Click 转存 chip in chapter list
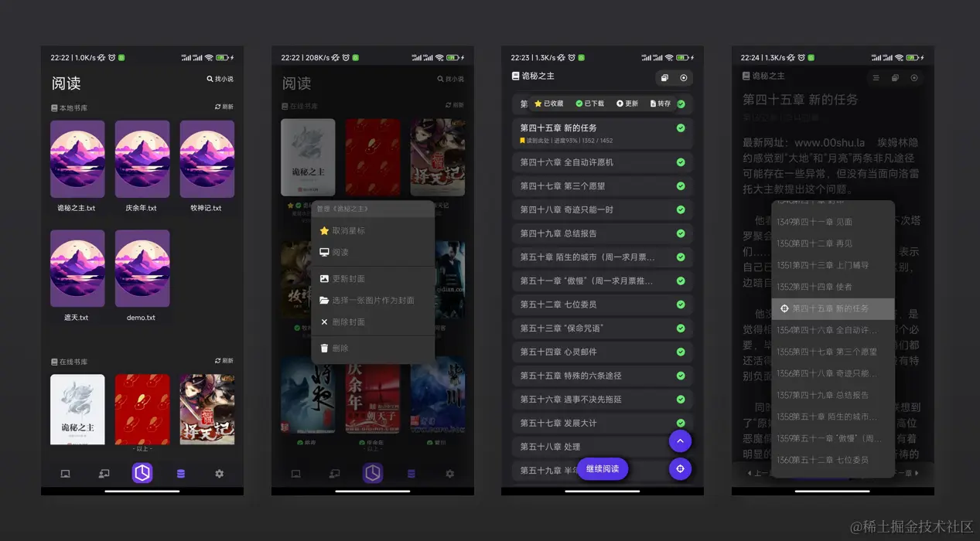Image resolution: width=980 pixels, height=541 pixels. (661, 104)
